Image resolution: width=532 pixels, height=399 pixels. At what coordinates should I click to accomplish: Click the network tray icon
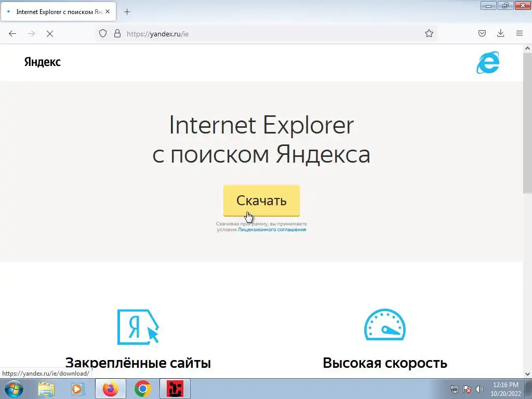454,389
